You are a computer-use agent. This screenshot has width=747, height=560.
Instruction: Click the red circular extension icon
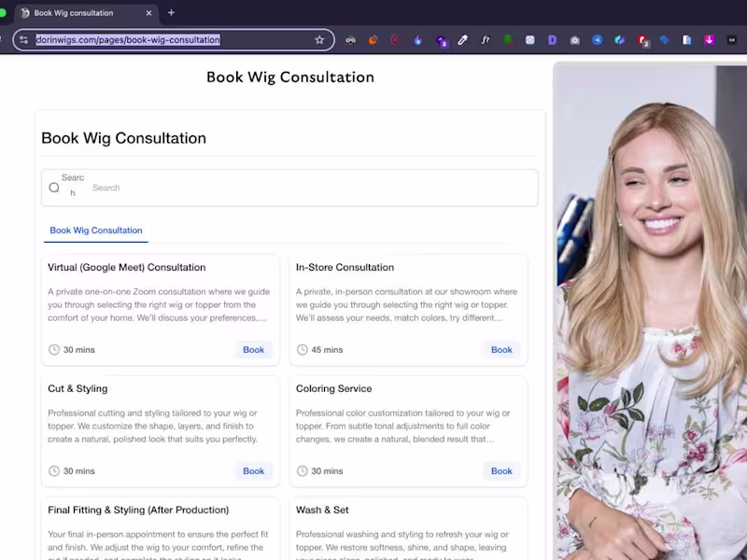point(395,40)
